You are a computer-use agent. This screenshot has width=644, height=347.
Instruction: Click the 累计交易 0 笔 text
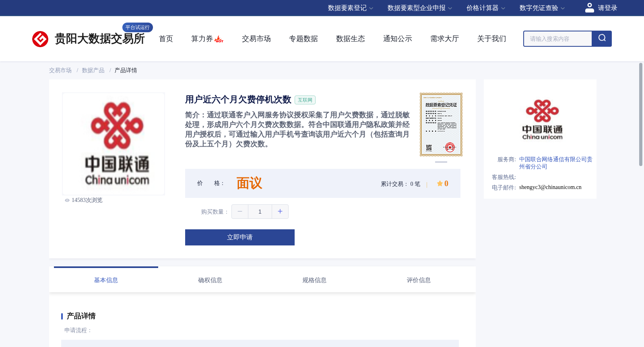(x=400, y=184)
